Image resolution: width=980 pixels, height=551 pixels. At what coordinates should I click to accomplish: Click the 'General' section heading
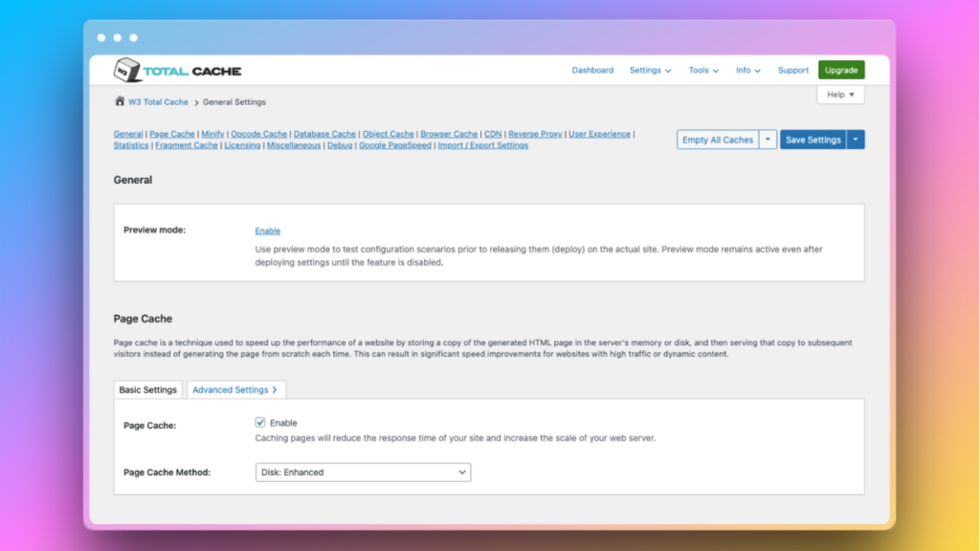pos(132,180)
